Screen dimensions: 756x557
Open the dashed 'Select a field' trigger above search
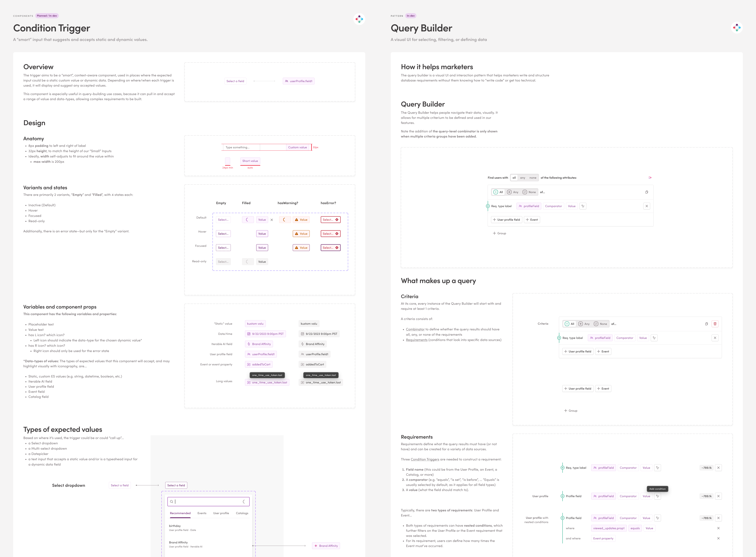[176, 485]
